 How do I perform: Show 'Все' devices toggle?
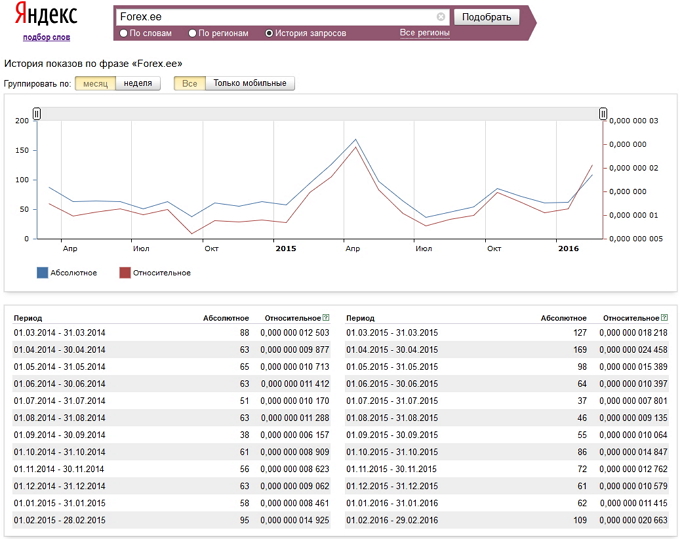click(190, 83)
